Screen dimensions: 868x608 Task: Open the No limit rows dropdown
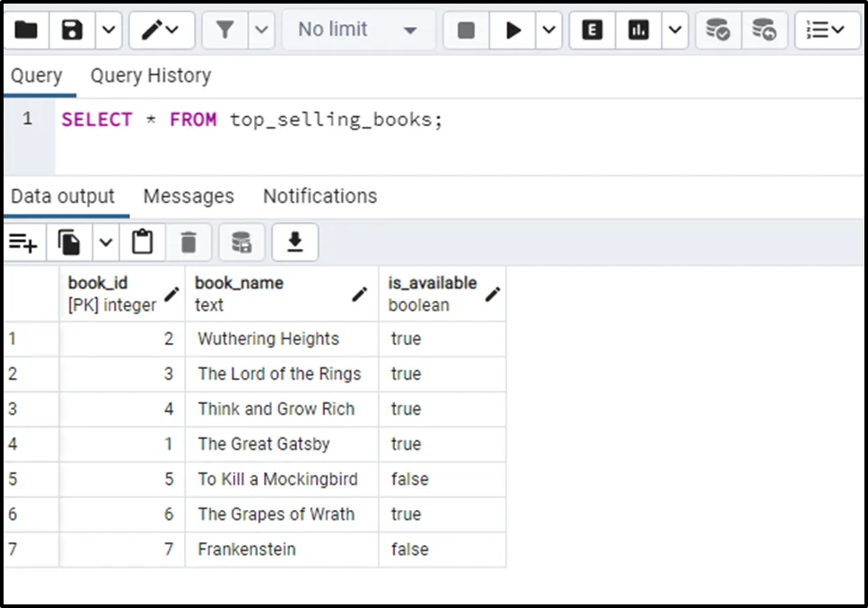point(357,31)
